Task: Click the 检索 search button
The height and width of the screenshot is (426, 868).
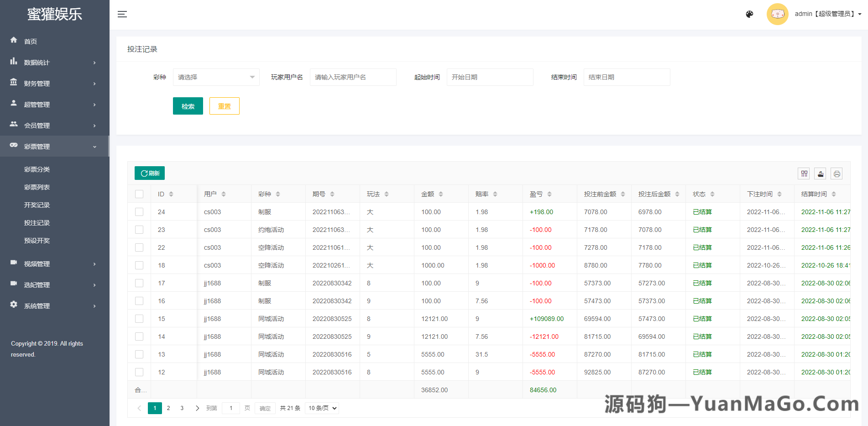Action: click(x=188, y=105)
